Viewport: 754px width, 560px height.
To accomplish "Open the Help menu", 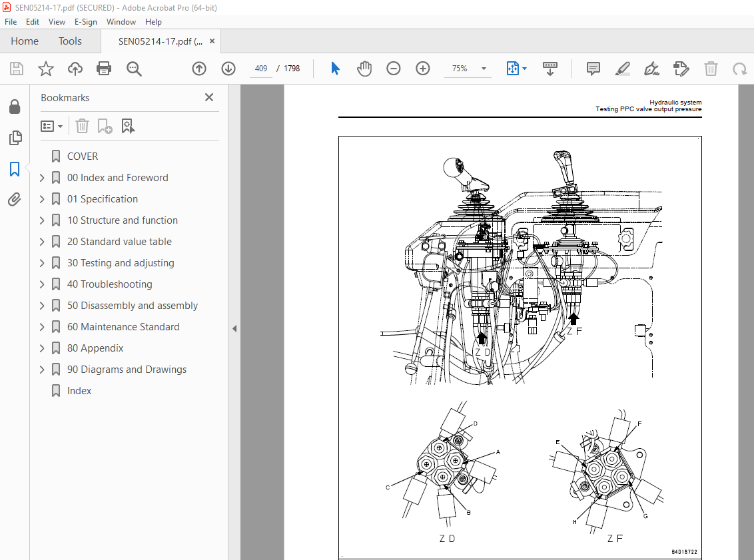I will click(153, 21).
